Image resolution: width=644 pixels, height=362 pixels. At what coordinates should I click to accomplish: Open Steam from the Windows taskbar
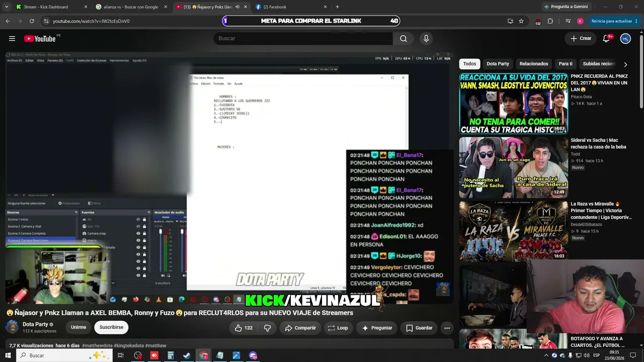187,355
